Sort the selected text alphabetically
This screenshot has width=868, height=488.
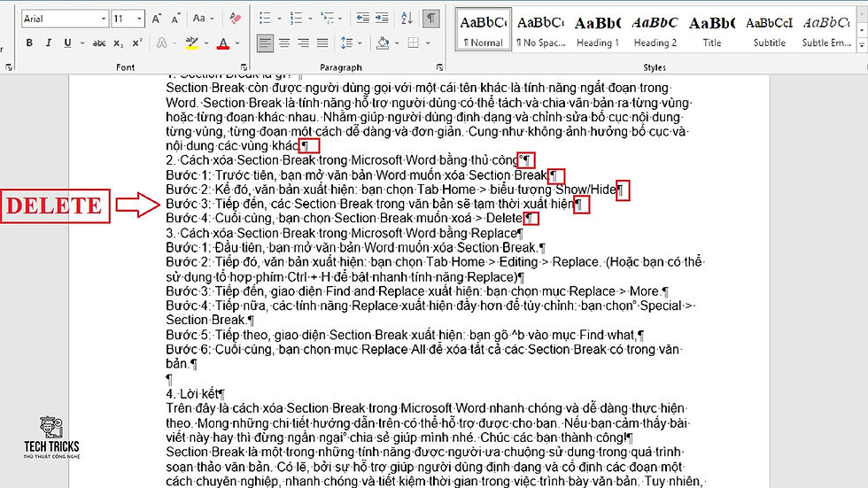pyautogui.click(x=407, y=19)
